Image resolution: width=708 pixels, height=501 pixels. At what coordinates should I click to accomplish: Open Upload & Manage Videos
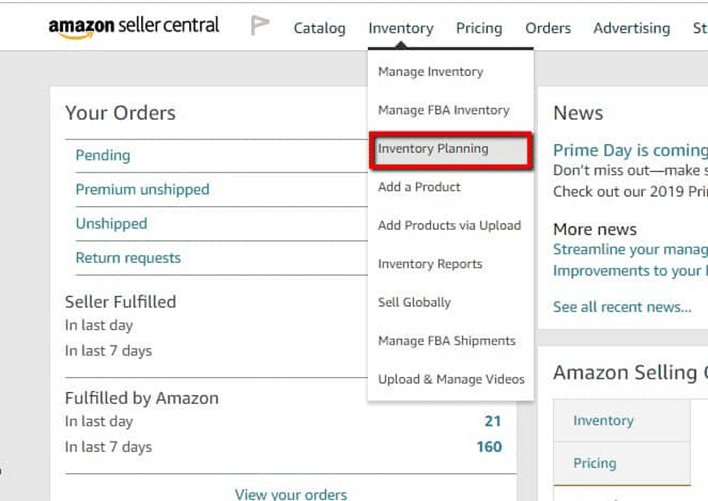tap(451, 379)
